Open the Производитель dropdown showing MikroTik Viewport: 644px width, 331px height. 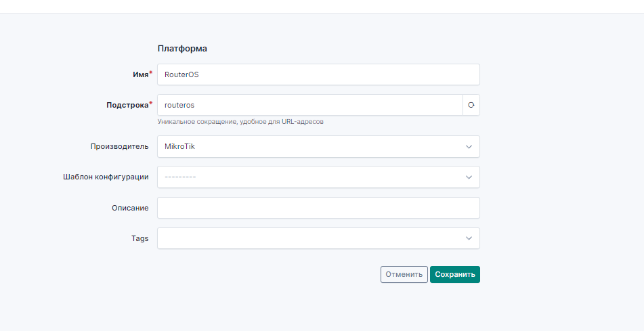[312, 146]
